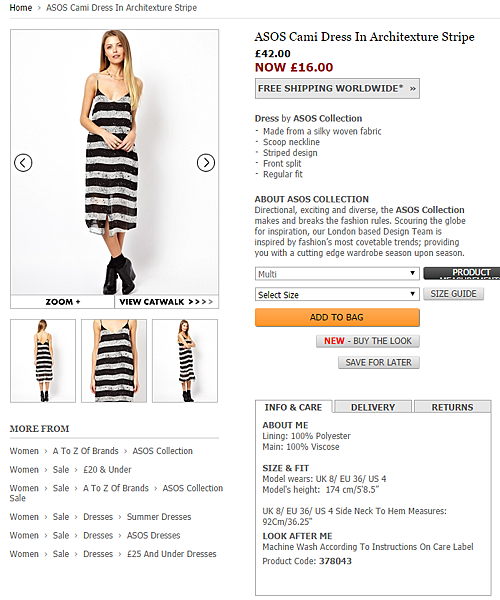The image size is (500, 600).
Task: Open the Size Guide
Action: point(453,294)
